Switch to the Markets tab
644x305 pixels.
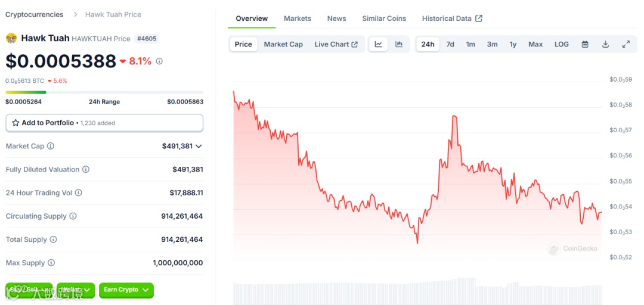click(298, 18)
